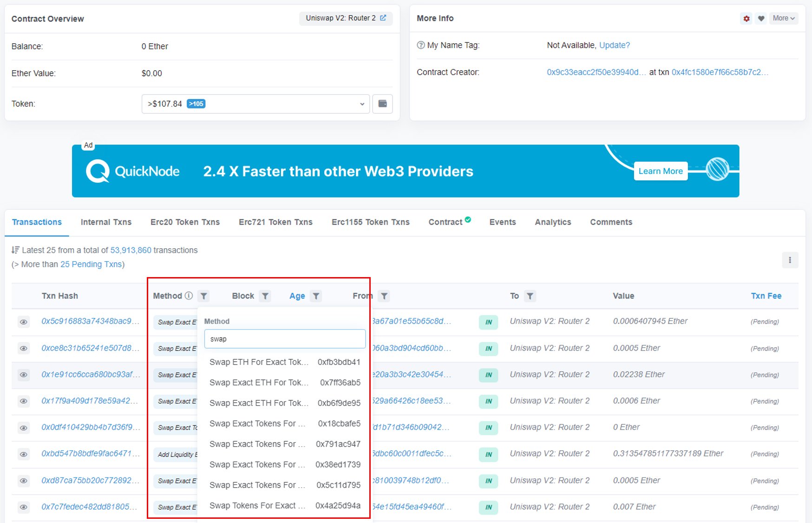Click the external link icon on Uniswap V2 badge
Image resolution: width=812 pixels, height=523 pixels.
pyautogui.click(x=383, y=18)
